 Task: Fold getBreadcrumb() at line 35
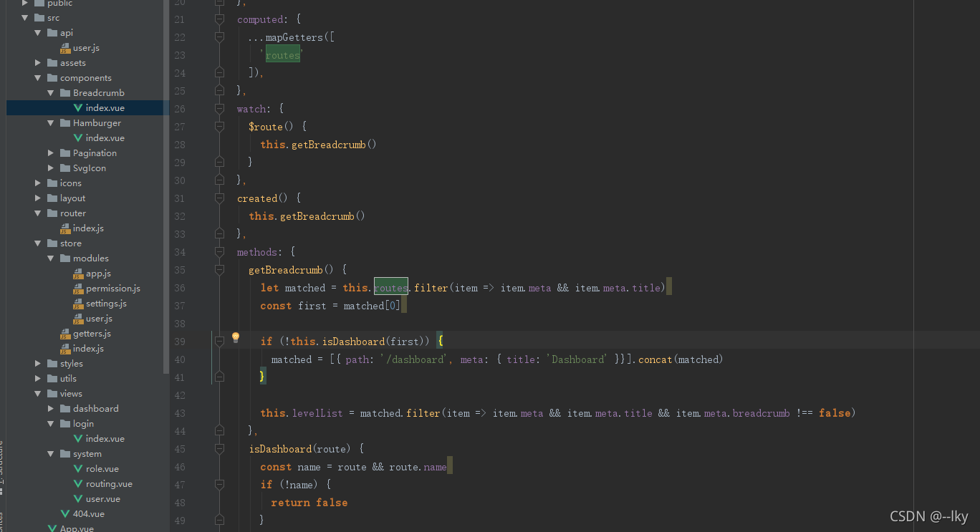(220, 270)
